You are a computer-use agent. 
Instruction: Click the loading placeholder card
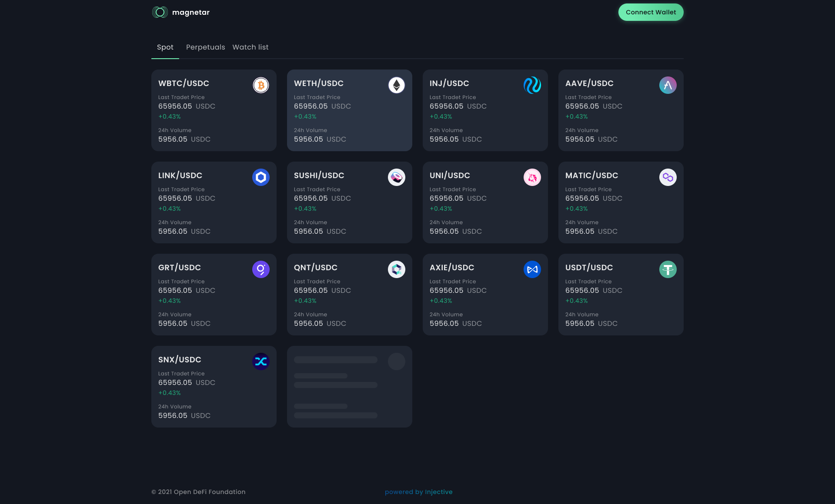(349, 387)
